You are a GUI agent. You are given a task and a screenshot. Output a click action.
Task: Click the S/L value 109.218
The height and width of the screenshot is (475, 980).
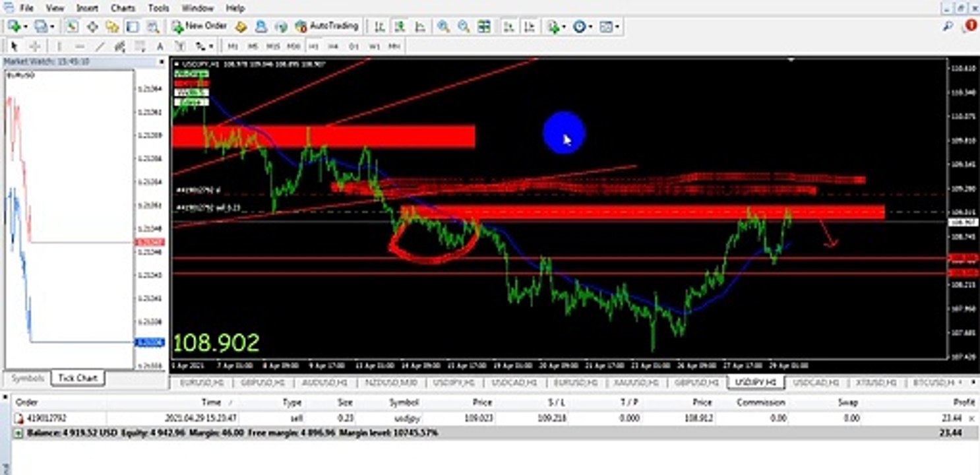point(551,418)
